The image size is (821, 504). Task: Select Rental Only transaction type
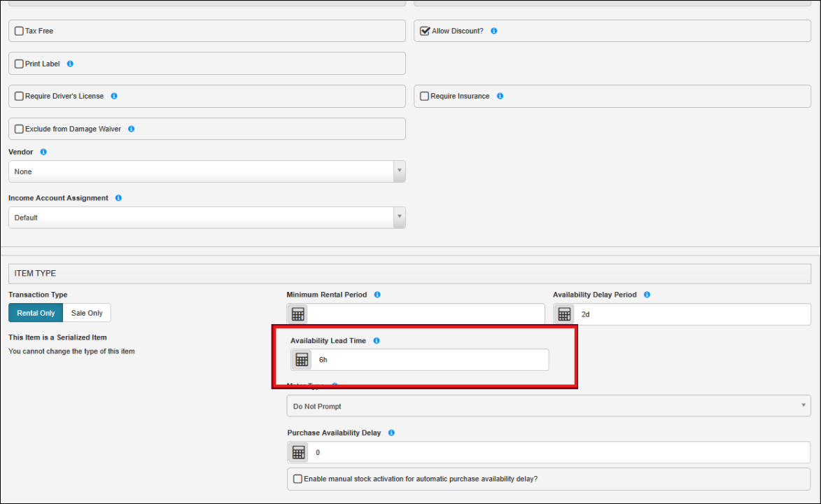[x=36, y=313]
